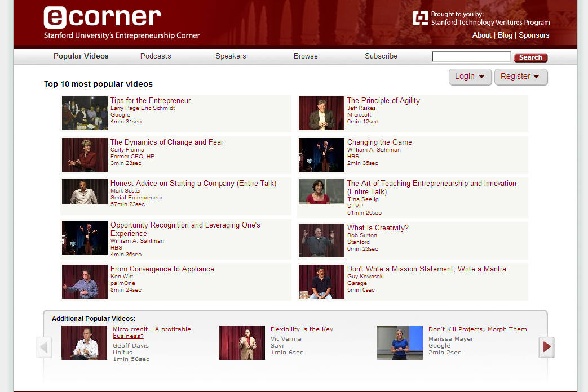Image resolution: width=588 pixels, height=392 pixels.
Task: Go to the Podcasts tab
Action: [x=156, y=56]
